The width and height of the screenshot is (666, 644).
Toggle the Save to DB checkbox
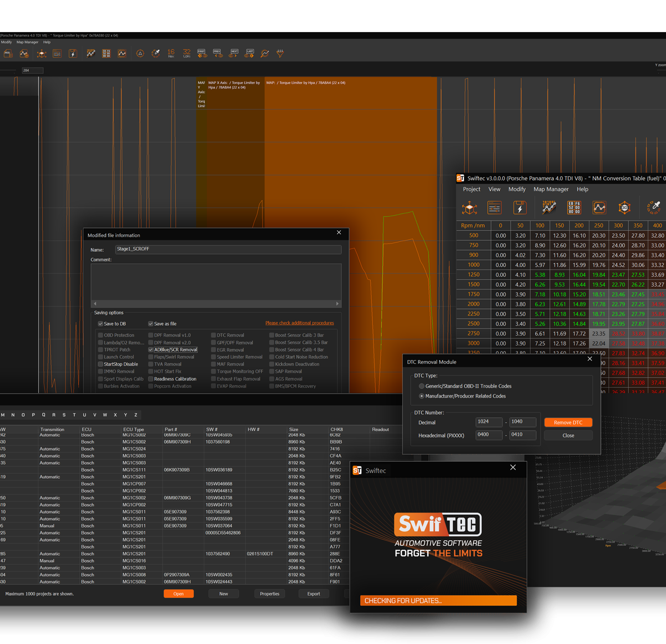100,324
